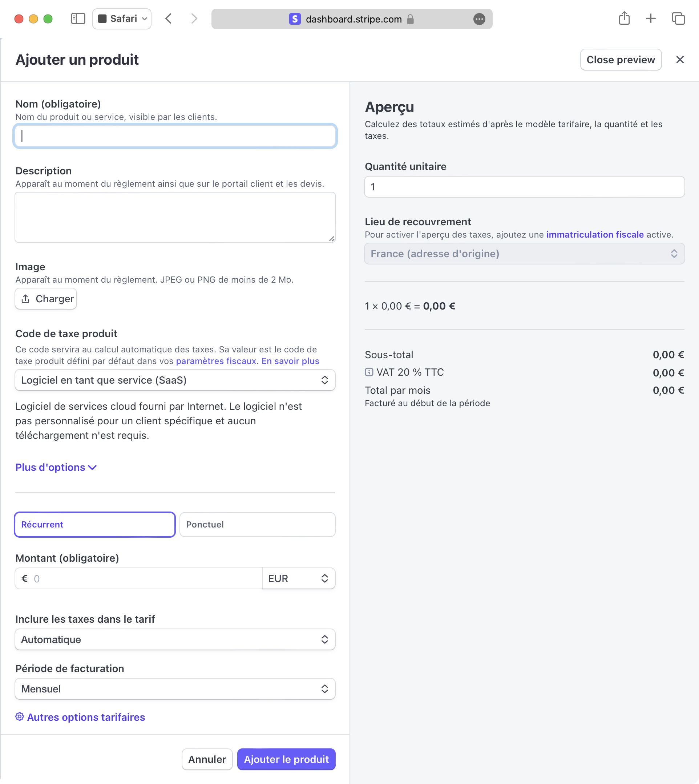Viewport: 699px width, 784px height.
Task: Close the Ajouter un produit panel
Action: [680, 60]
